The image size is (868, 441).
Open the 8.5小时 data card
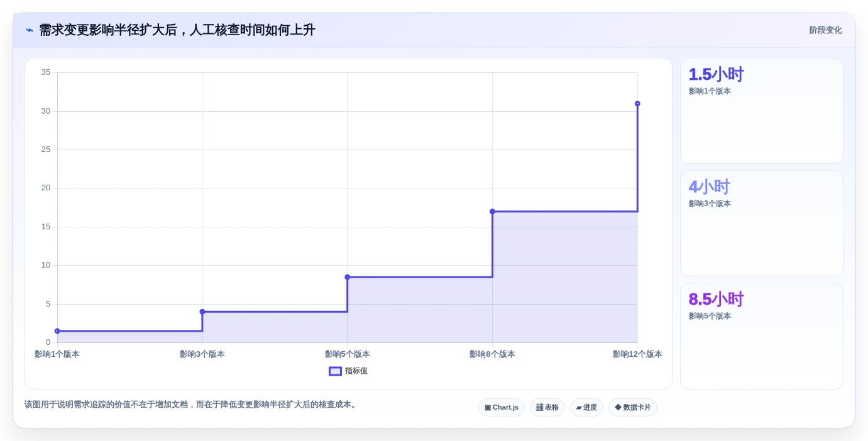pyautogui.click(x=762, y=336)
